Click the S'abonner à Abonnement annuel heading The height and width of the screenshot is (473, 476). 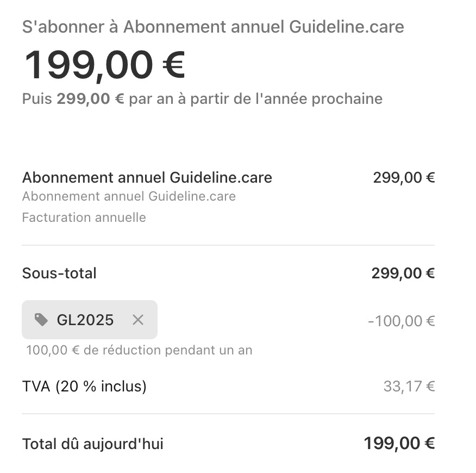[x=213, y=27]
